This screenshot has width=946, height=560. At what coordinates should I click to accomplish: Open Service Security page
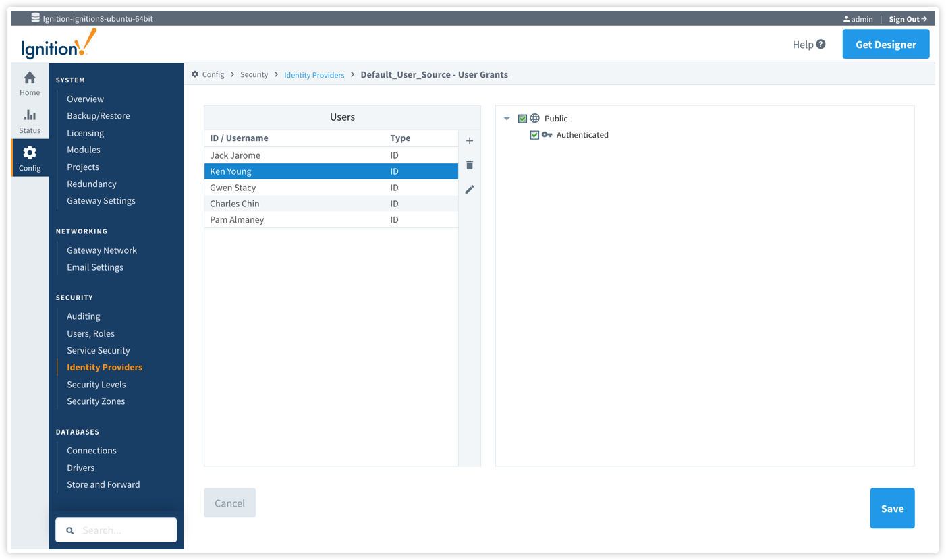[x=99, y=350]
